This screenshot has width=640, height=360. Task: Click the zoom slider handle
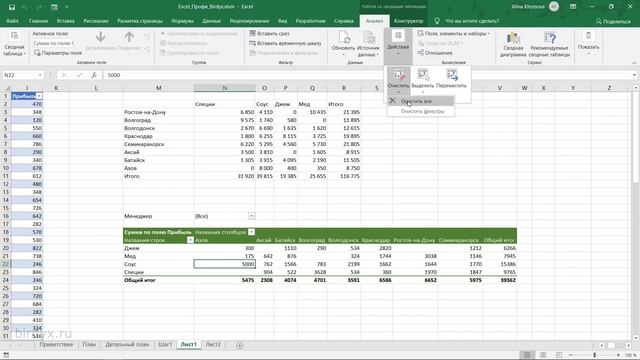(x=595, y=356)
